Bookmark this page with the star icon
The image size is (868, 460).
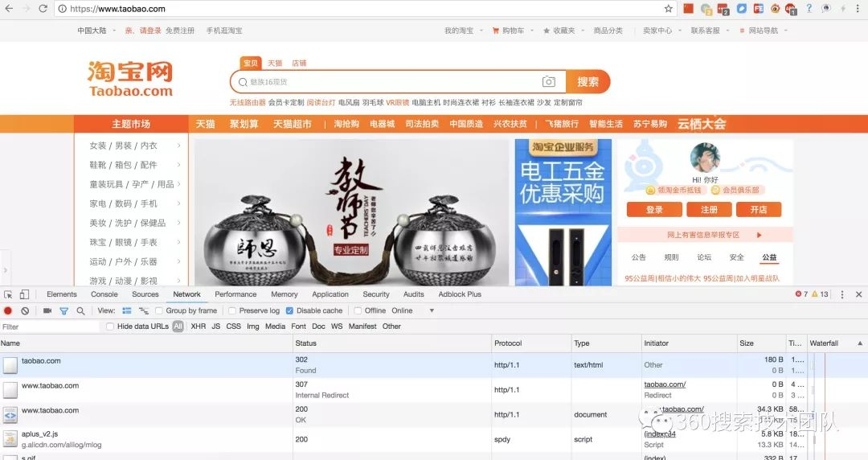click(668, 8)
